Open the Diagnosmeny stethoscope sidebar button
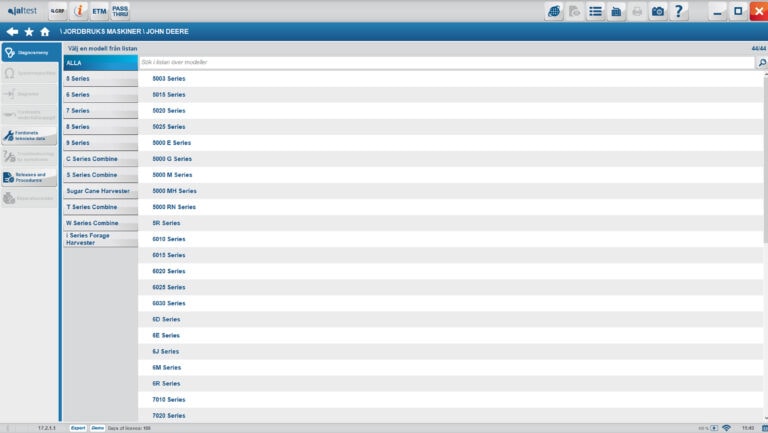768x433 pixels. pyautogui.click(x=30, y=52)
